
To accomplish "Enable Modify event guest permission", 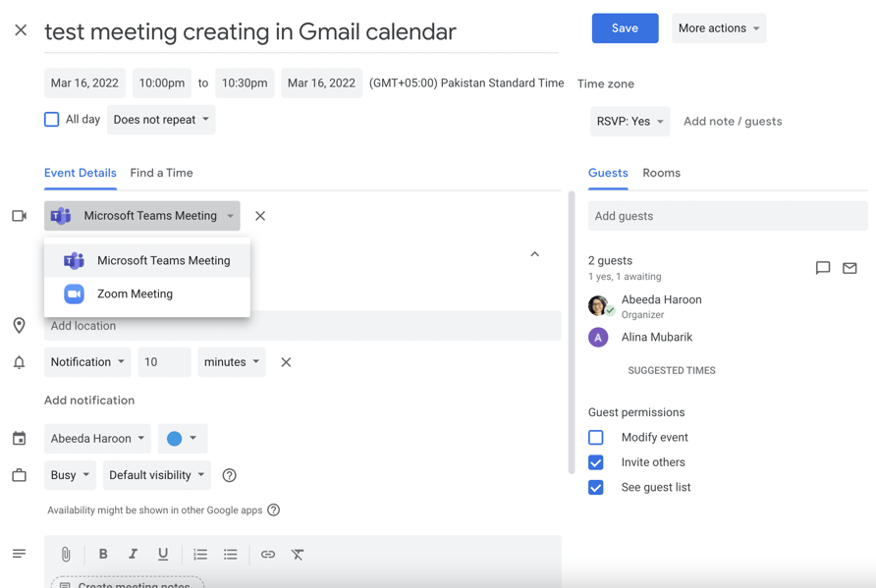I will point(595,437).
